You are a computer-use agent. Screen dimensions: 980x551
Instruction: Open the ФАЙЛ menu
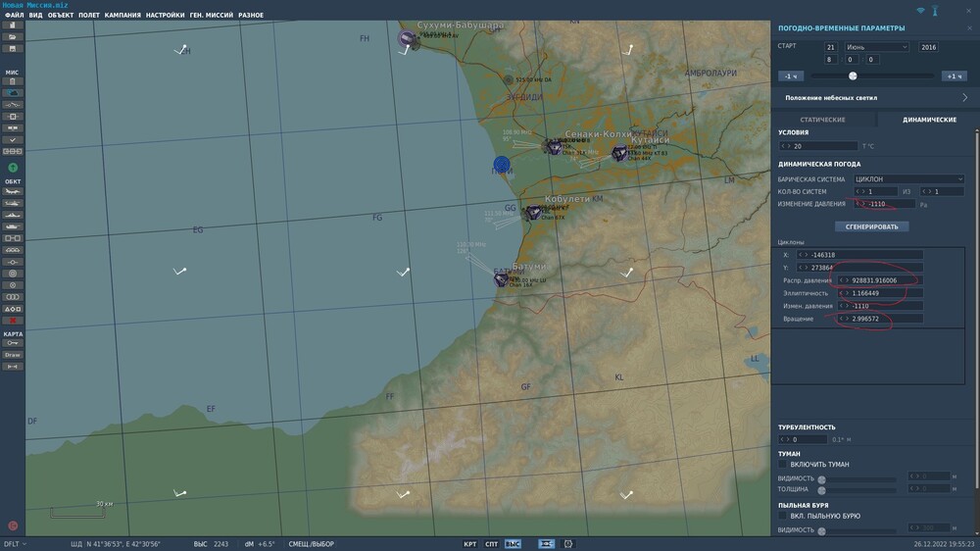pyautogui.click(x=14, y=15)
